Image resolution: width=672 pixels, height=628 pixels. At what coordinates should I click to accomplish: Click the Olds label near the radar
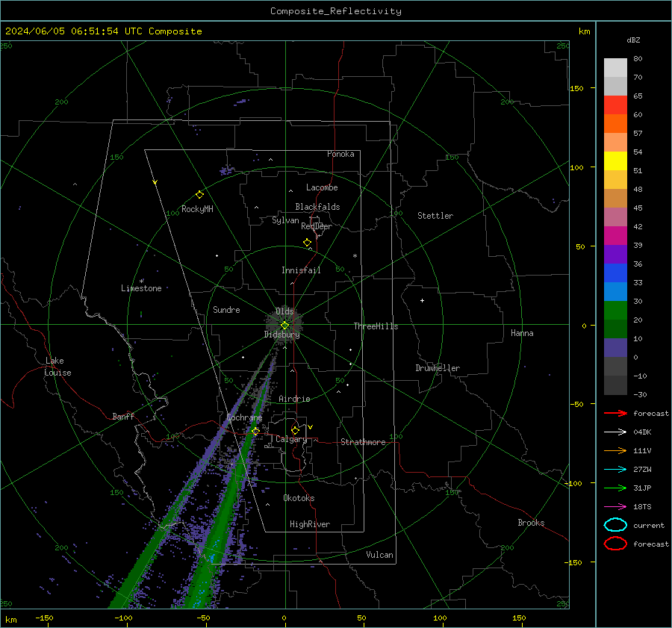click(284, 311)
